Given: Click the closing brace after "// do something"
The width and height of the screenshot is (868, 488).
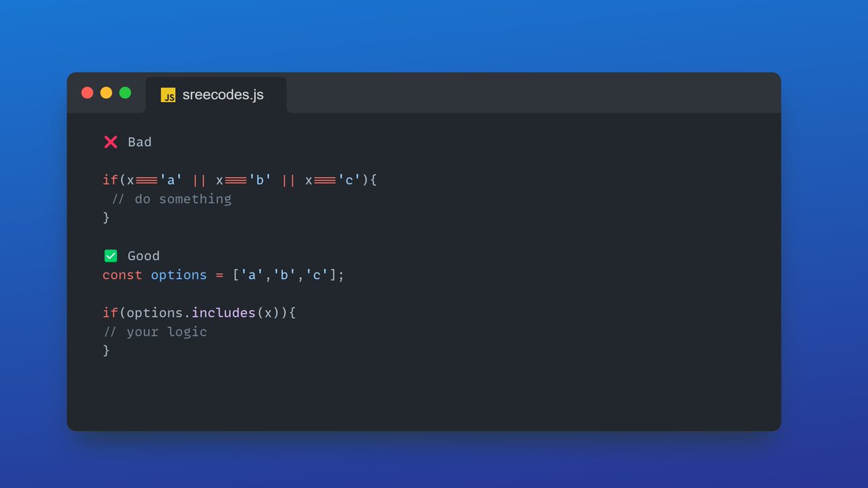Looking at the screenshot, I should click(x=106, y=218).
